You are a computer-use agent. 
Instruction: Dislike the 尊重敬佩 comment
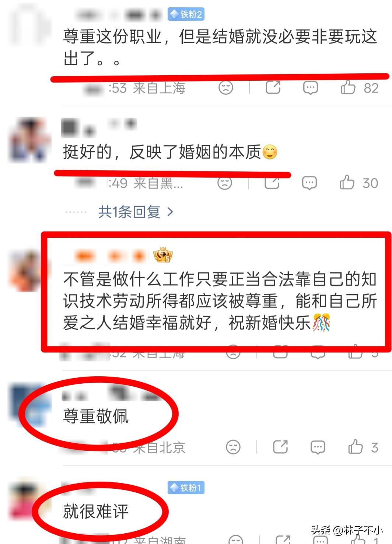point(233,447)
